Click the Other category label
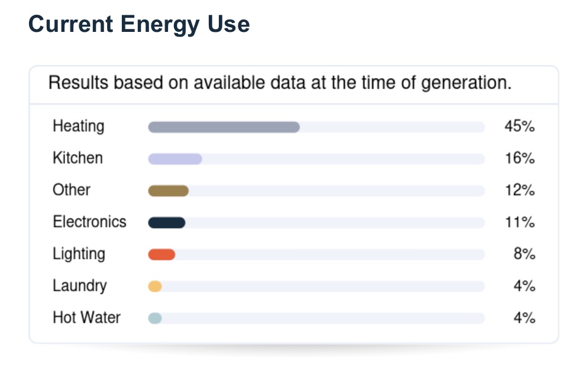Screen dimensions: 588x371 pyautogui.click(x=72, y=190)
